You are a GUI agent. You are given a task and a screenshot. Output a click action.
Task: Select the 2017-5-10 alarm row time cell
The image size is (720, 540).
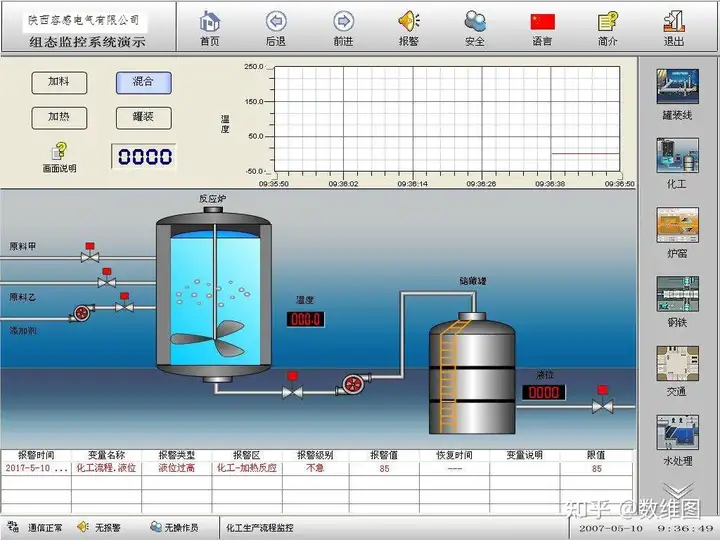tap(36, 468)
